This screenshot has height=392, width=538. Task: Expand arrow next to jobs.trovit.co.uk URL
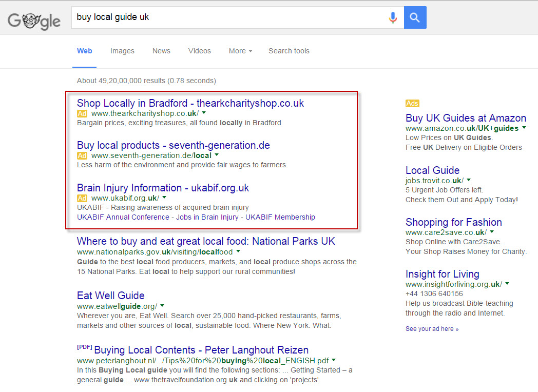coord(469,180)
